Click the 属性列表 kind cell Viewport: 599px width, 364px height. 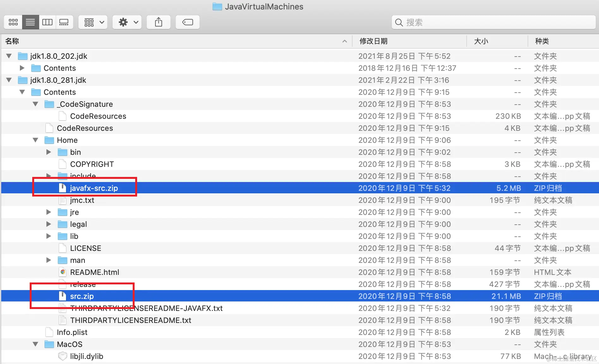click(x=549, y=332)
